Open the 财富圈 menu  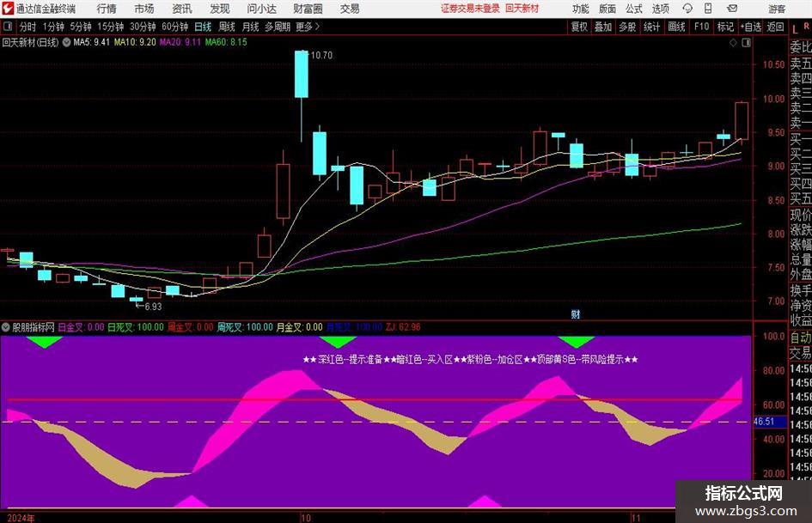pyautogui.click(x=308, y=9)
